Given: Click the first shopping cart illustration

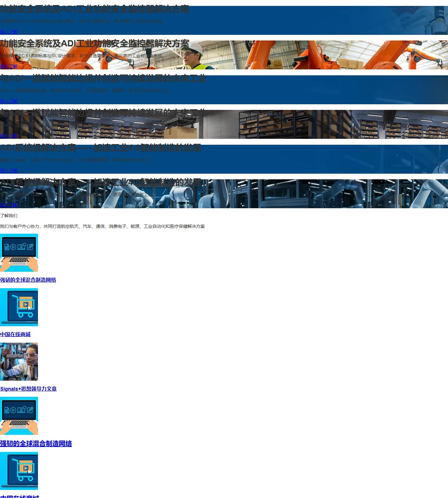Looking at the screenshot, I should pyautogui.click(x=19, y=307).
